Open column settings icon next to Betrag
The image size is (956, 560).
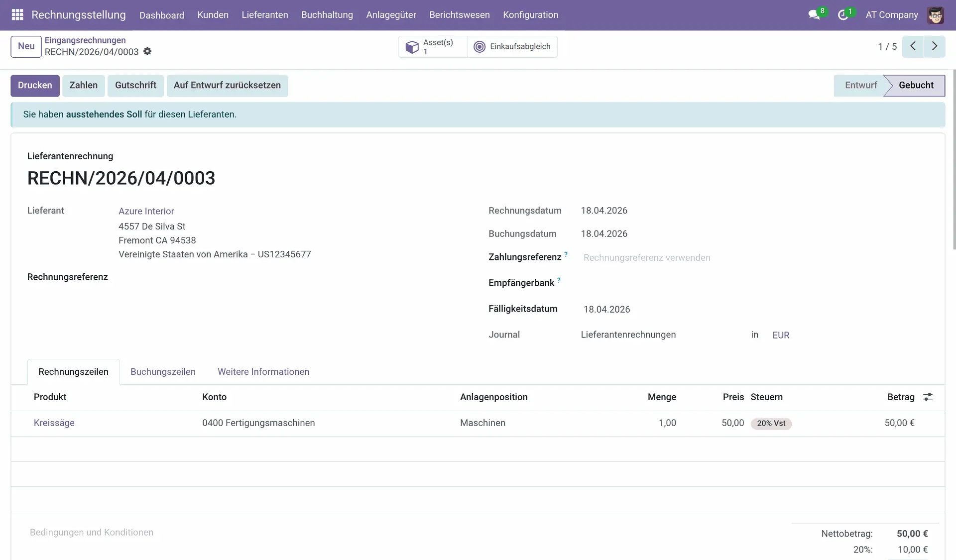928,397
